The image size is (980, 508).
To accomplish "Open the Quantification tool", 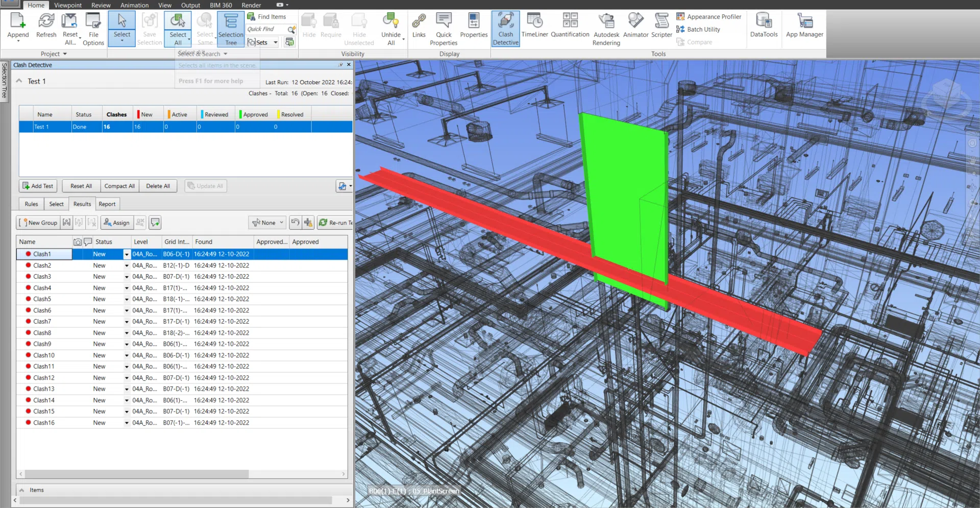I will (570, 26).
